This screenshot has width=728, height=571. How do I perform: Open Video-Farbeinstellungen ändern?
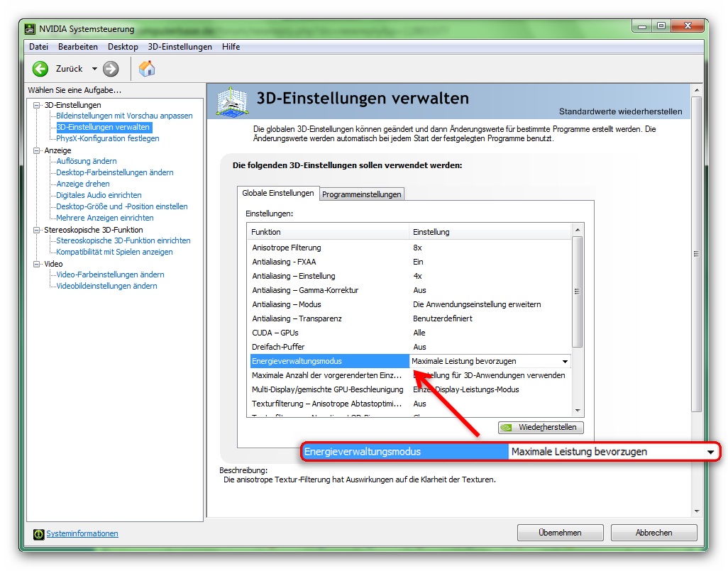pos(110,275)
